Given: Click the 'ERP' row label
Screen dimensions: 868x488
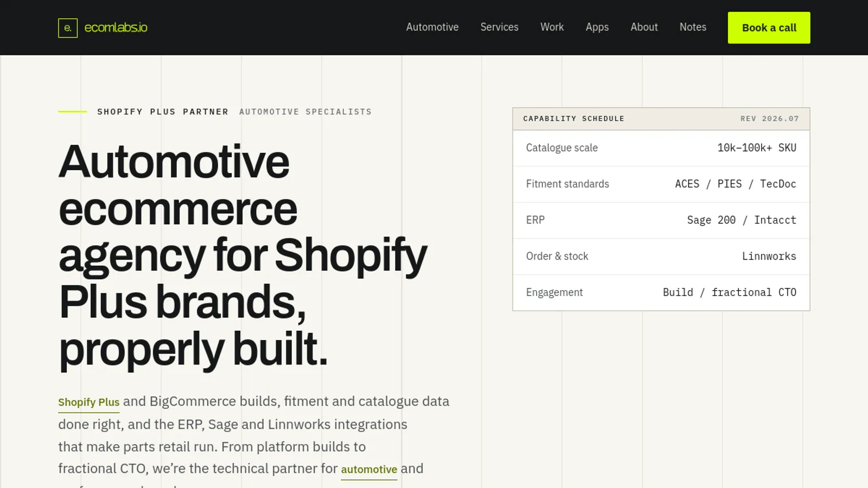Looking at the screenshot, I should (x=535, y=220).
